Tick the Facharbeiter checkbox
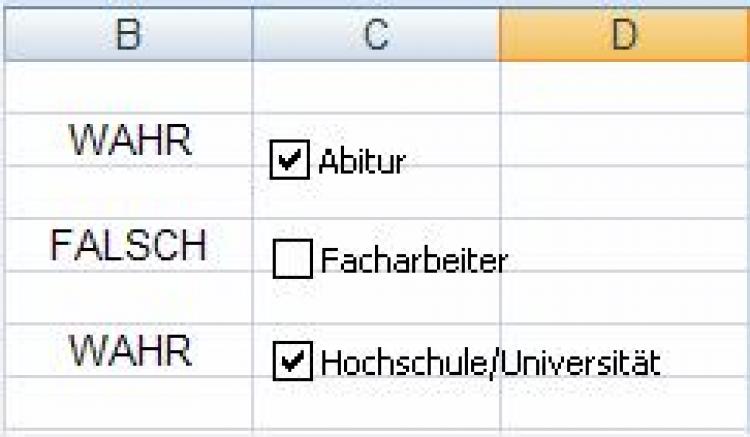The height and width of the screenshot is (437, 750). click(291, 261)
